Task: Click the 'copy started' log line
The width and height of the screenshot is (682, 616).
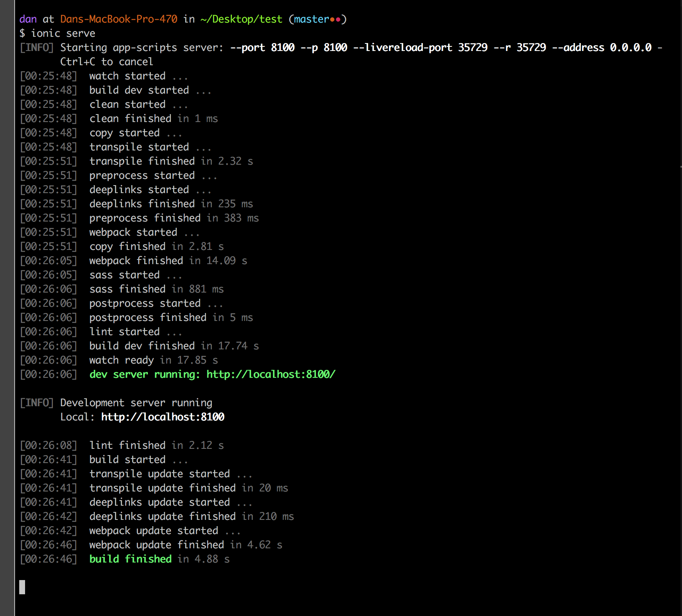Action: click(x=135, y=133)
